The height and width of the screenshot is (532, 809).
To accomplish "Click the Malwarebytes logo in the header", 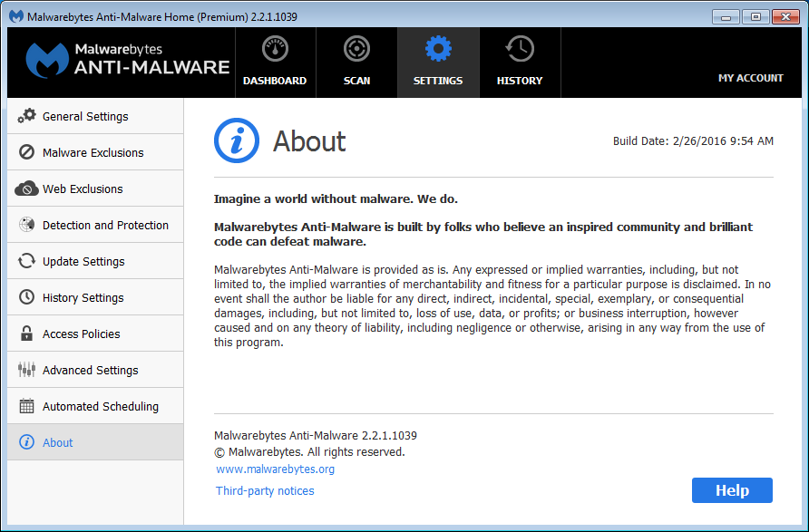I will point(128,60).
